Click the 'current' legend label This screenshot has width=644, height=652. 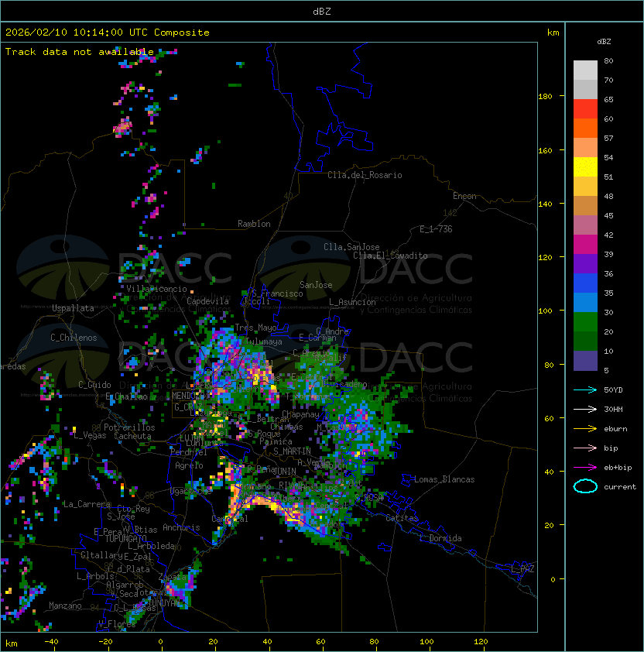620,487
